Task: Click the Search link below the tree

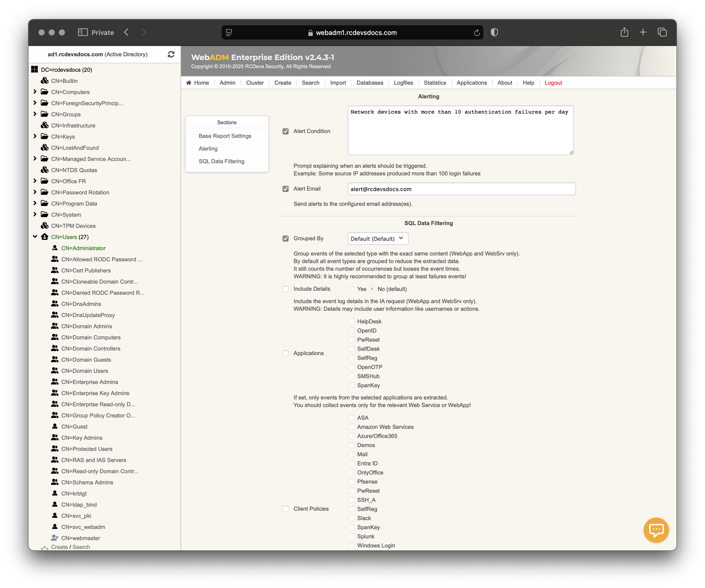Action: 81,547
